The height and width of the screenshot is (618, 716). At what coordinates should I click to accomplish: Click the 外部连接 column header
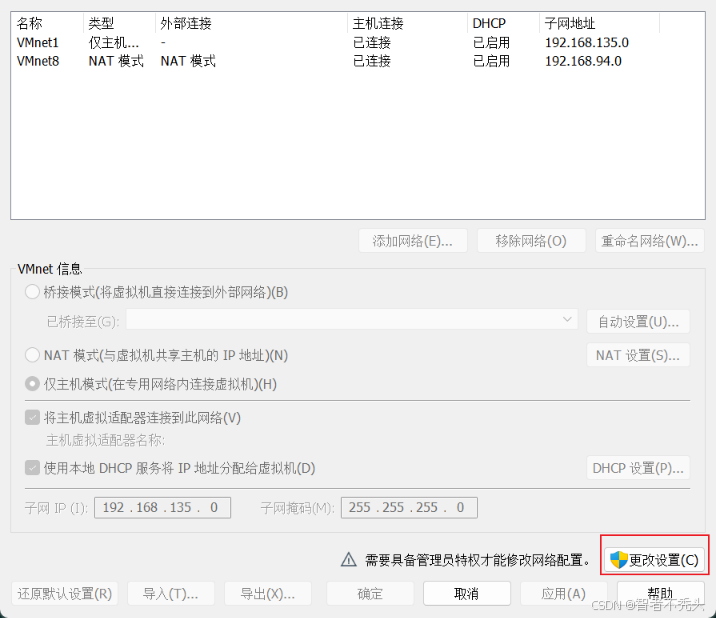[x=252, y=23]
